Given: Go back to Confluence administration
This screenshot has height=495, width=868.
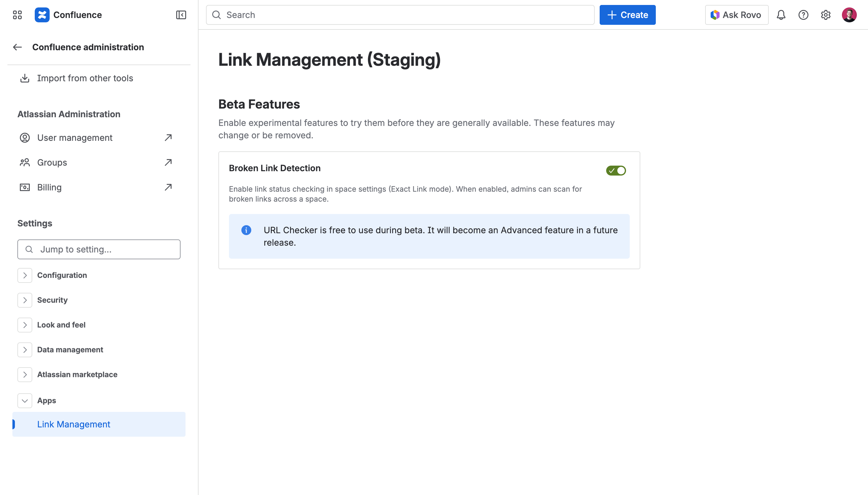Looking at the screenshot, I should coord(17,47).
